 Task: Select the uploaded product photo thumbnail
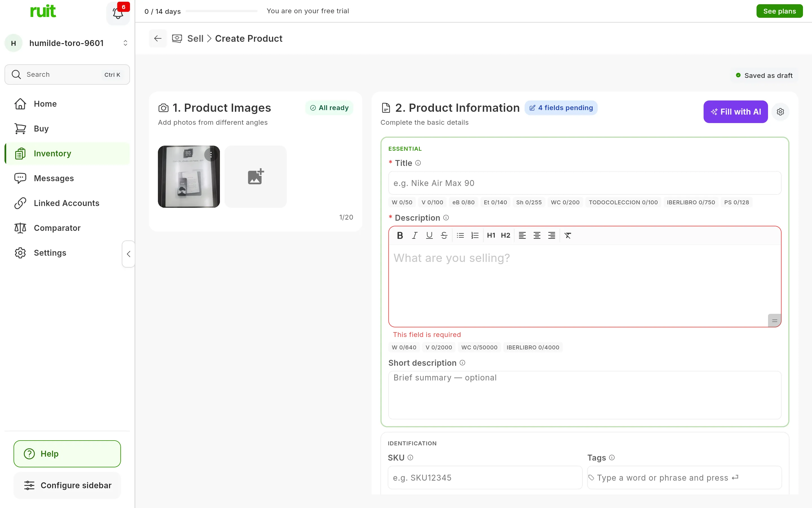pyautogui.click(x=189, y=177)
